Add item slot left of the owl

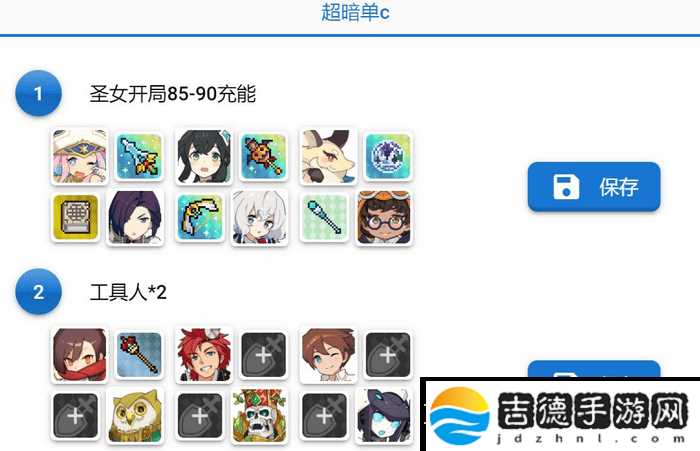point(75,416)
